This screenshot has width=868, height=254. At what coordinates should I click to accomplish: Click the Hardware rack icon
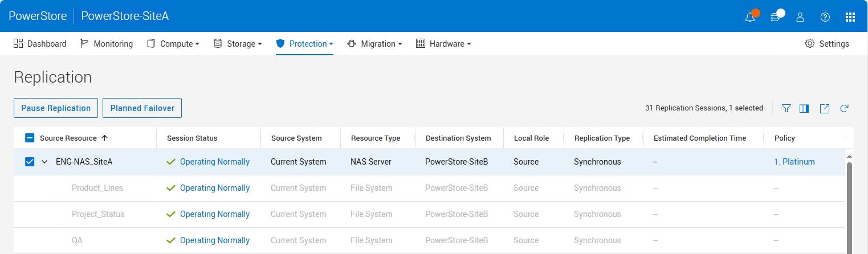click(421, 44)
